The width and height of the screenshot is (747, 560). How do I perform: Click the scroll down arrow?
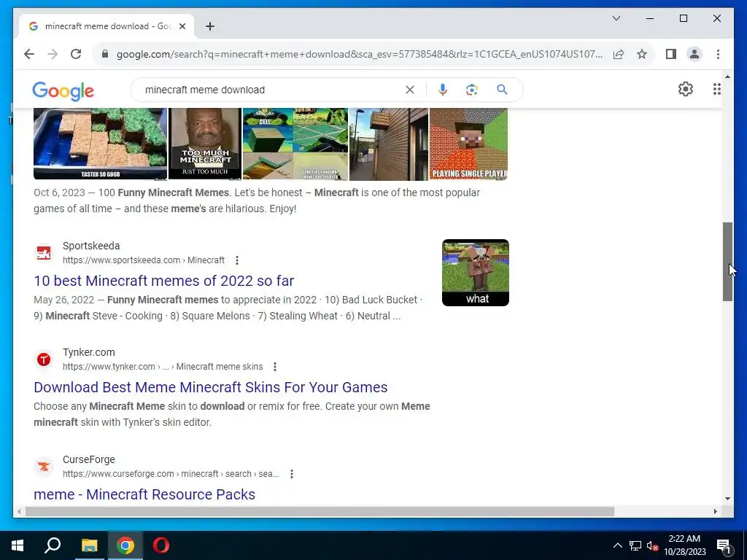tap(727, 499)
